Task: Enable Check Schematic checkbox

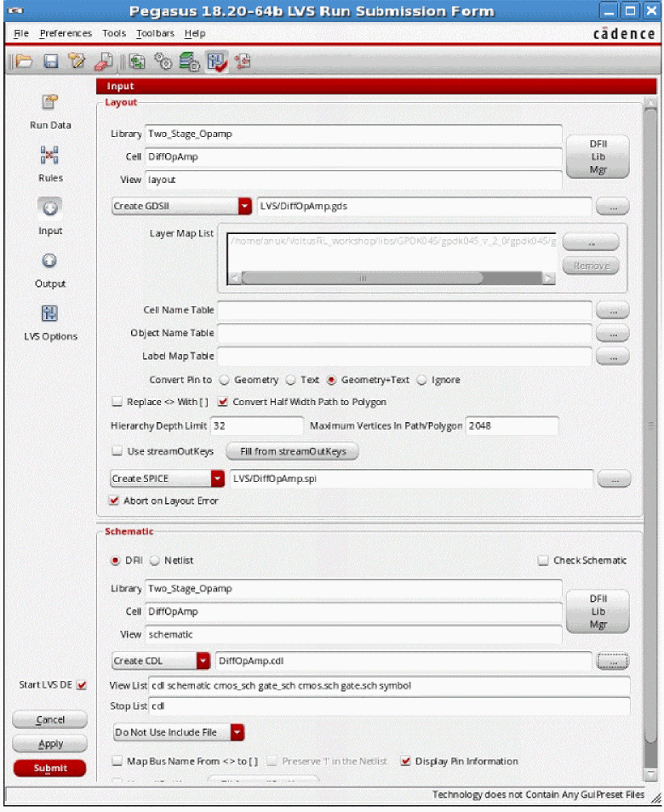Action: pyautogui.click(x=543, y=560)
